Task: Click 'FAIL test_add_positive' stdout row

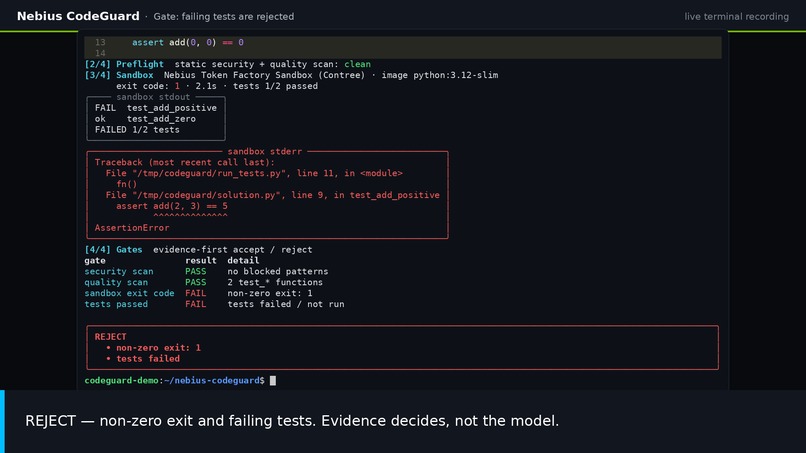Action: pyautogui.click(x=155, y=108)
